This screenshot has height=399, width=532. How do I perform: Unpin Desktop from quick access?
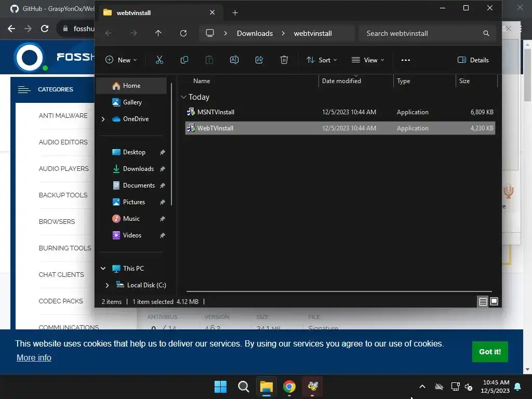pos(163,152)
